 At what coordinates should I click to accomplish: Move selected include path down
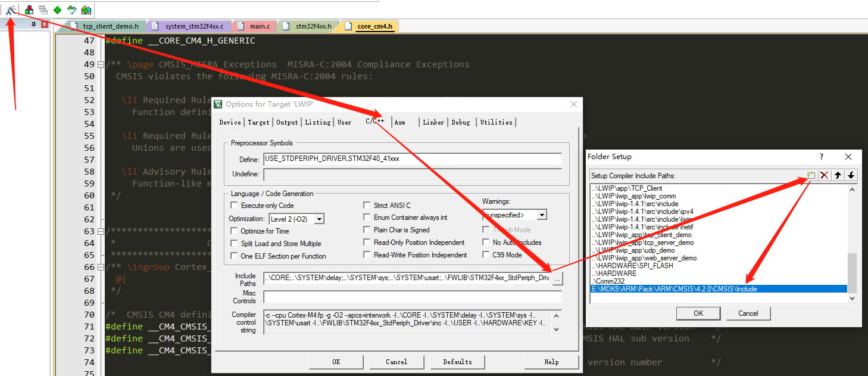coord(850,175)
